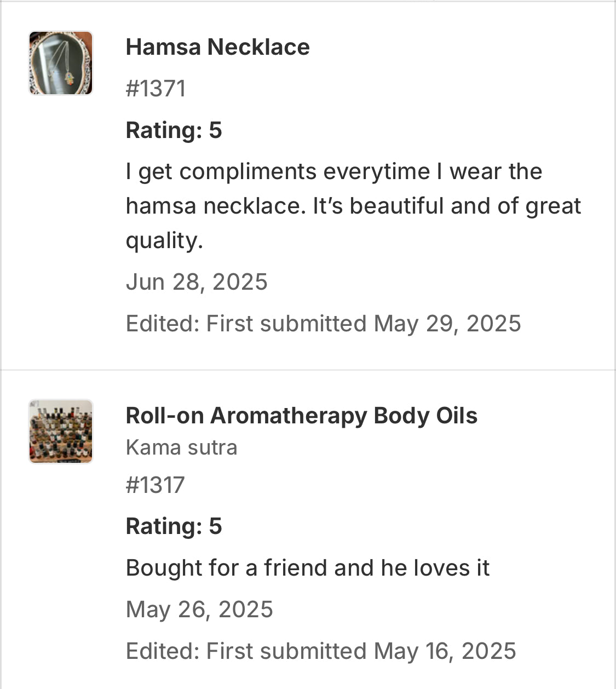The image size is (616, 689).
Task: Select the Kama sutra variant label
Action: point(181,447)
